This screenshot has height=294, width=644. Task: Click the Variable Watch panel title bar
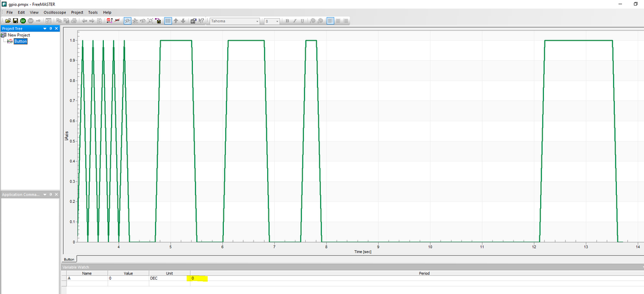tap(352, 268)
